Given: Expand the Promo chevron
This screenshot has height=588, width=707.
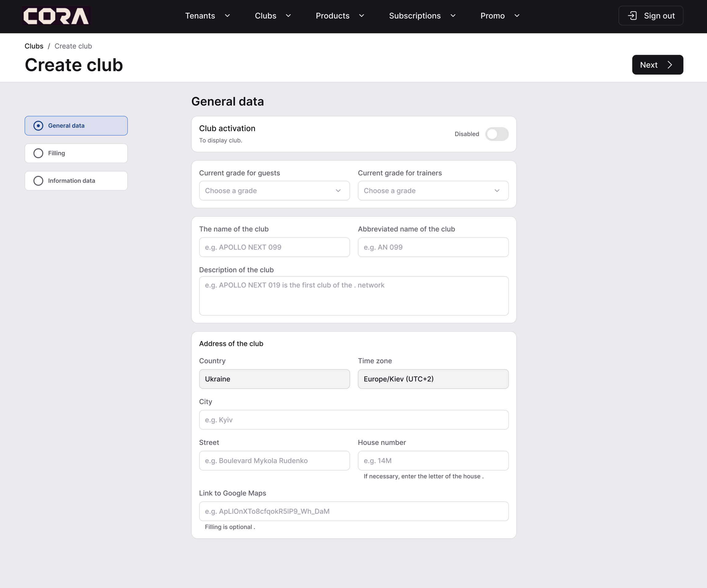Looking at the screenshot, I should pos(517,15).
